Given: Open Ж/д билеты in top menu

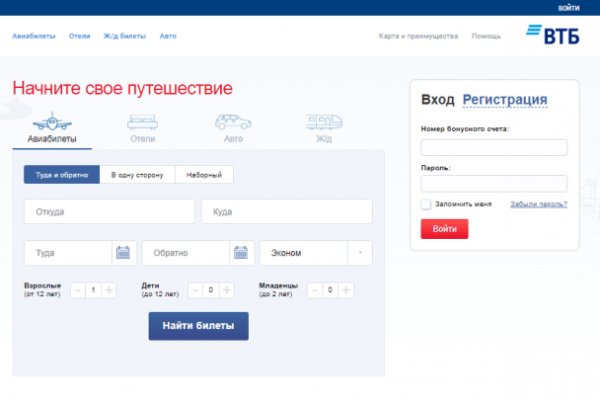Looking at the screenshot, I should pyautogui.click(x=125, y=36).
